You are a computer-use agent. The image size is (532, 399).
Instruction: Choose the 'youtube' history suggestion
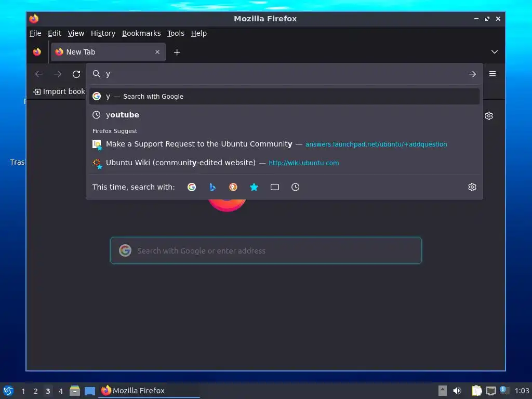click(x=284, y=115)
